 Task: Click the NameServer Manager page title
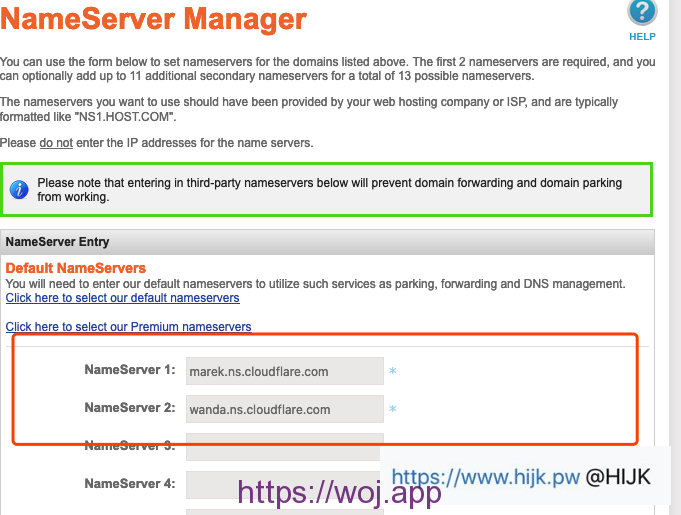pos(153,19)
